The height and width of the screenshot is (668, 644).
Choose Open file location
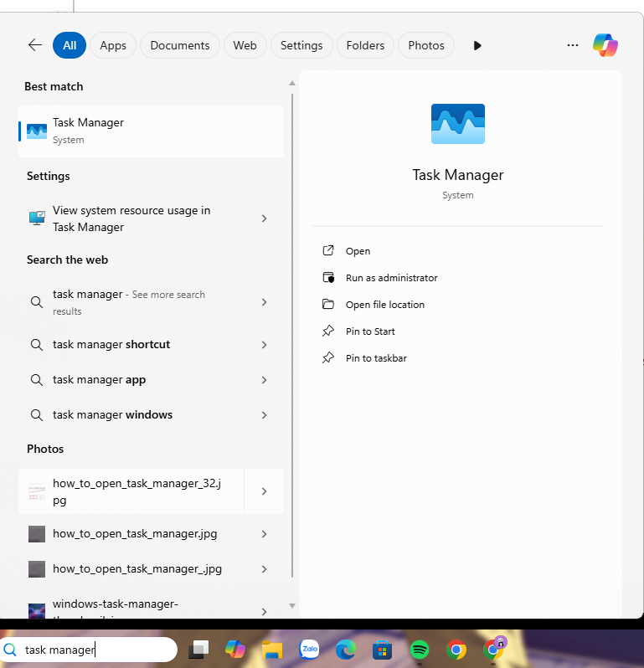pyautogui.click(x=385, y=305)
